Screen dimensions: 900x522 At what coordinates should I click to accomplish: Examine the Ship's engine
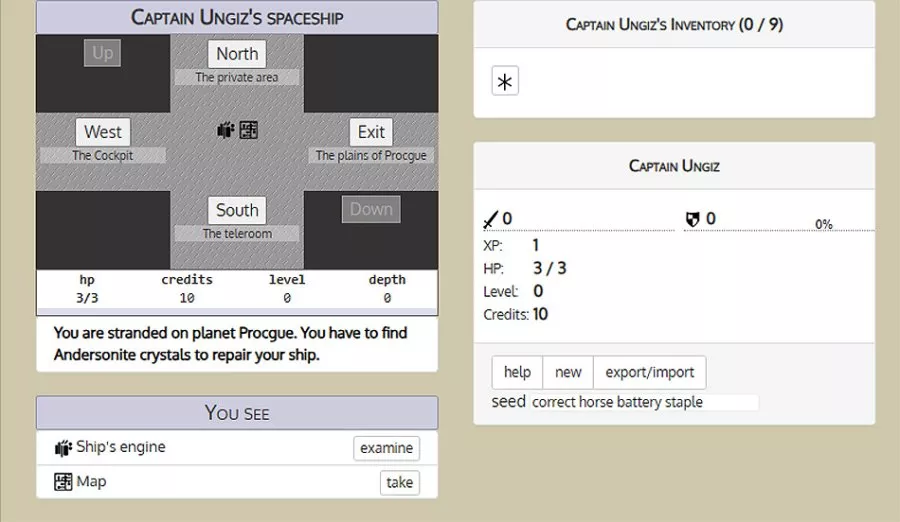386,448
